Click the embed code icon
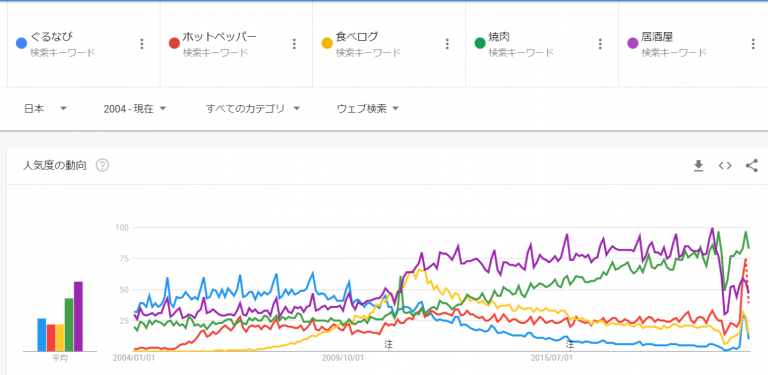768x375 pixels. [x=725, y=166]
